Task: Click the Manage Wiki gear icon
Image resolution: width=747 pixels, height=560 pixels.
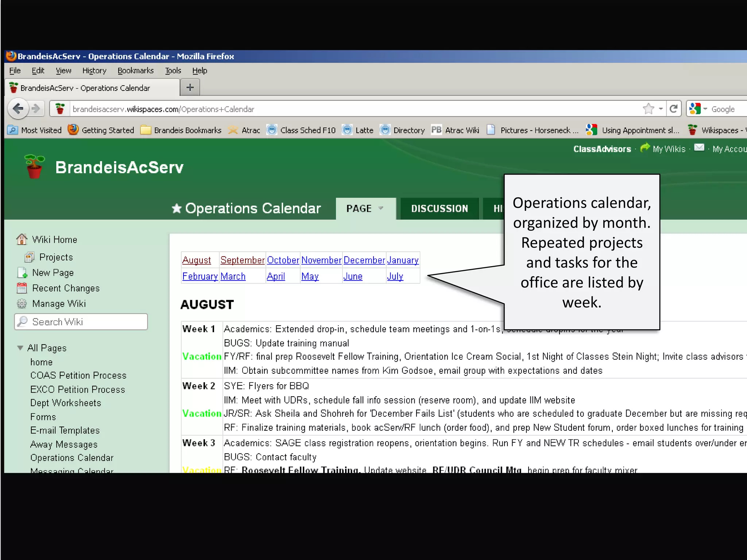Action: pos(22,304)
